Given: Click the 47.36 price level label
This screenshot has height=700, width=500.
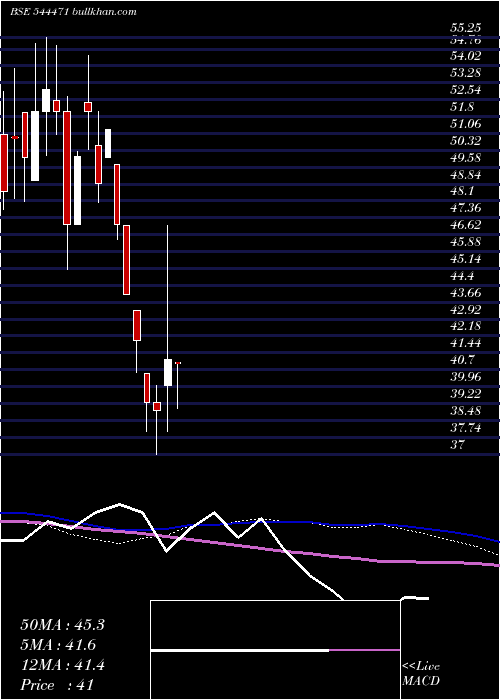Looking at the screenshot, I should pyautogui.click(x=466, y=208).
